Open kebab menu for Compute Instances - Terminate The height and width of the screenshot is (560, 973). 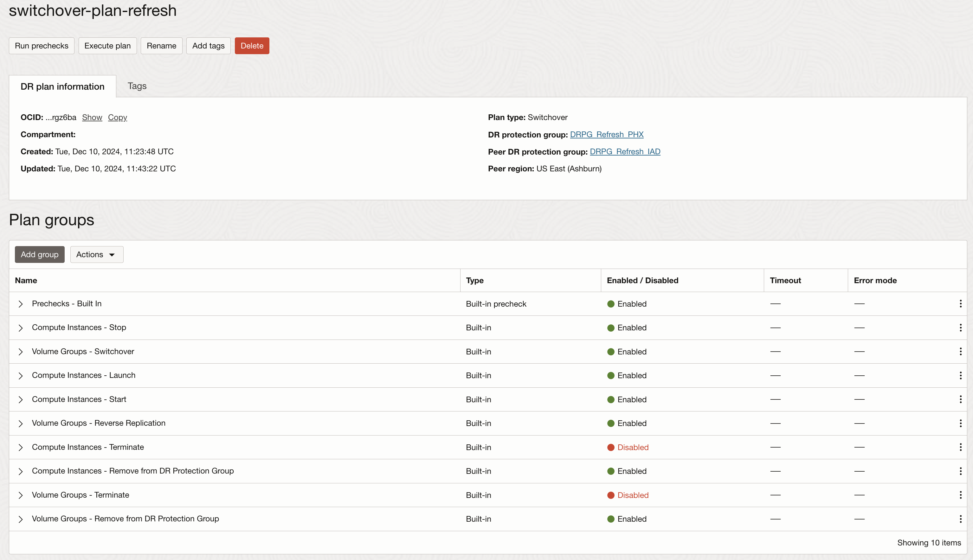pos(960,447)
